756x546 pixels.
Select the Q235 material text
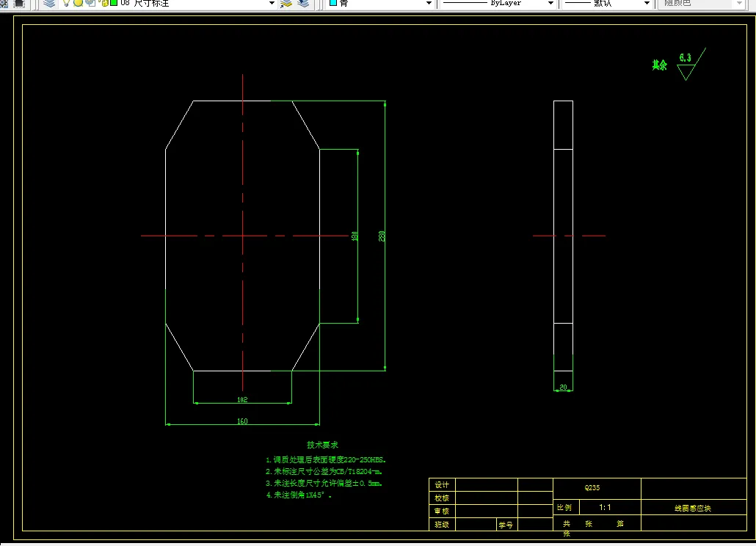coord(592,488)
